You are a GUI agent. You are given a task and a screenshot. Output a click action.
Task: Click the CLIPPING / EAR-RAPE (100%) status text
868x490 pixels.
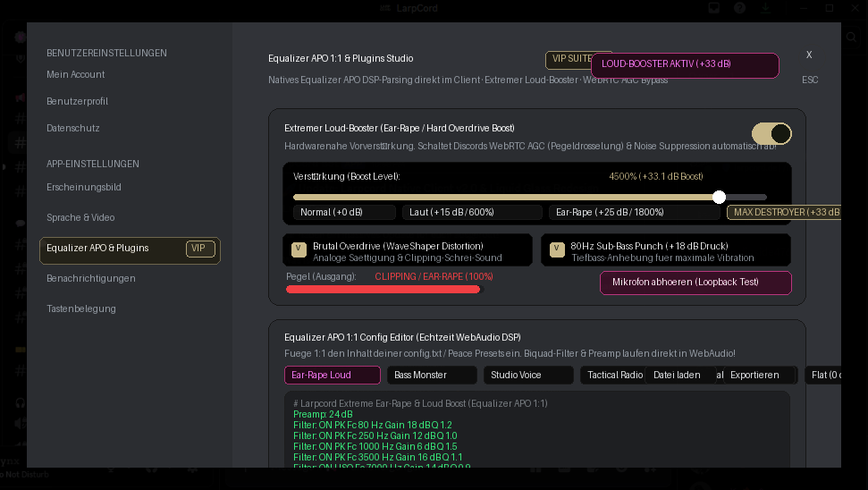click(434, 276)
